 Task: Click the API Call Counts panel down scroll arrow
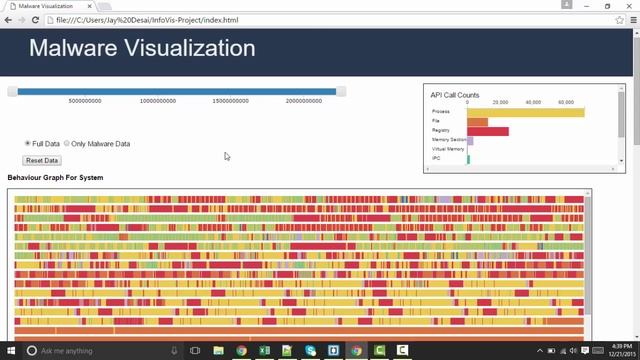(621, 161)
